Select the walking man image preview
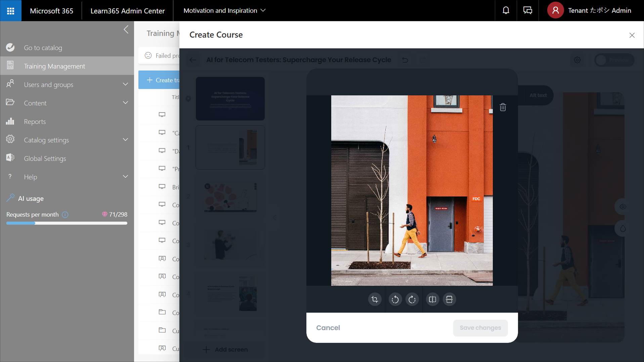 [412, 190]
